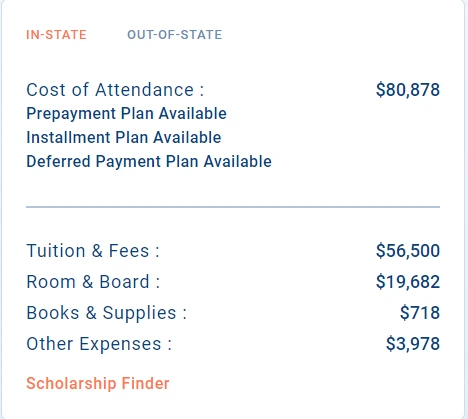Click Installment Plan Available text

pos(124,137)
